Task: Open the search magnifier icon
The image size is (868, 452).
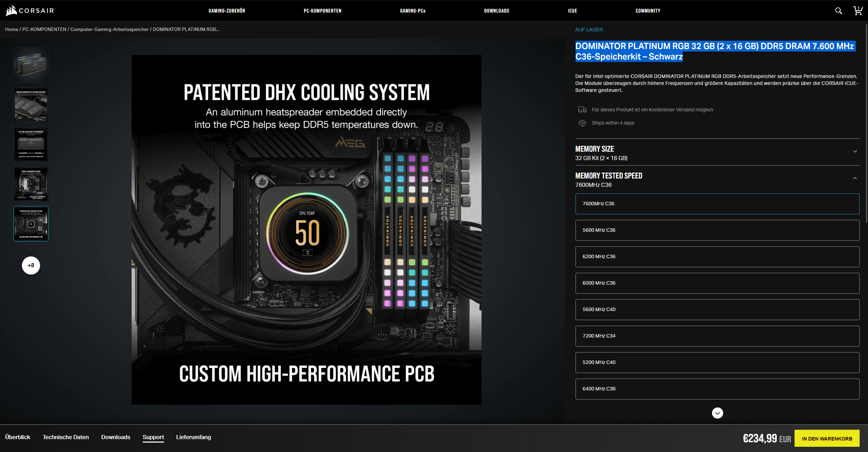Action: [x=838, y=11]
